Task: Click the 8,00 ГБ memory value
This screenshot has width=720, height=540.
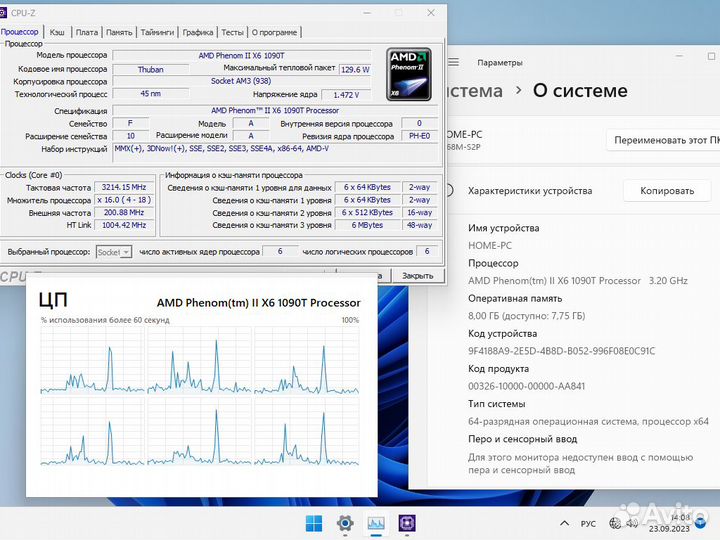Action: [x=526, y=316]
